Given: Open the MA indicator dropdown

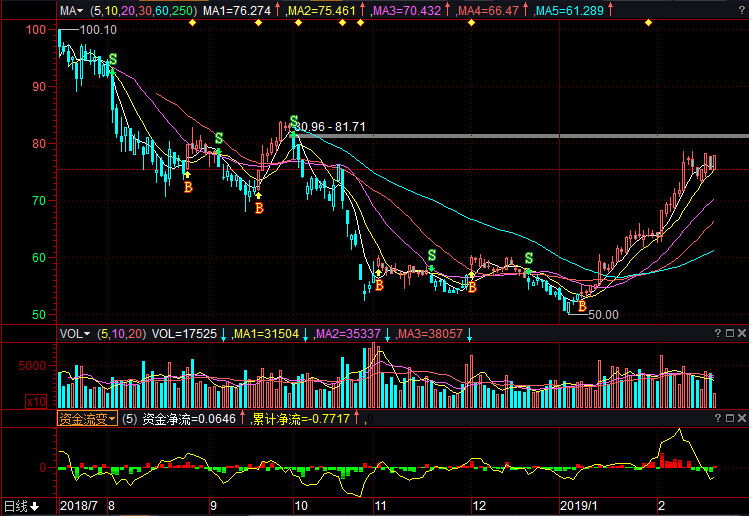Looking at the screenshot, I should pyautogui.click(x=70, y=10).
